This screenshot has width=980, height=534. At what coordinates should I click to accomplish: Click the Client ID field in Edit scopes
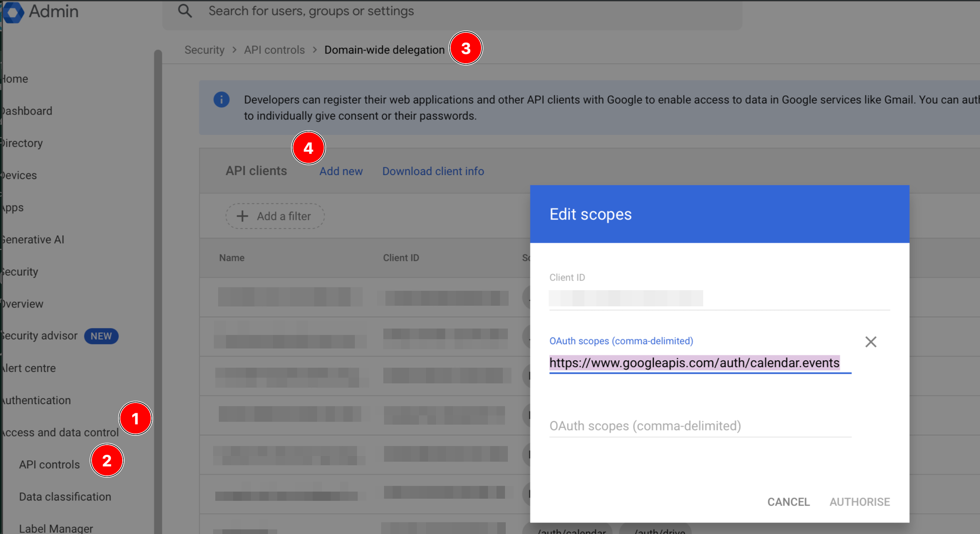719,298
